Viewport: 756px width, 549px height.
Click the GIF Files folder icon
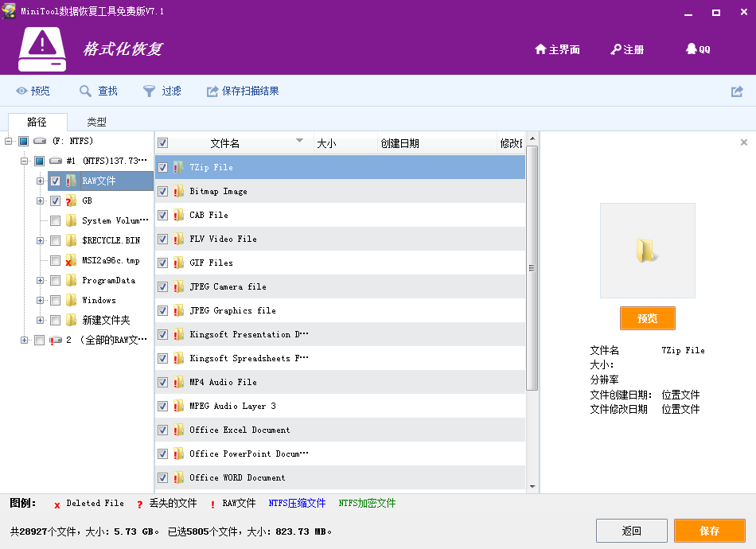(x=178, y=263)
